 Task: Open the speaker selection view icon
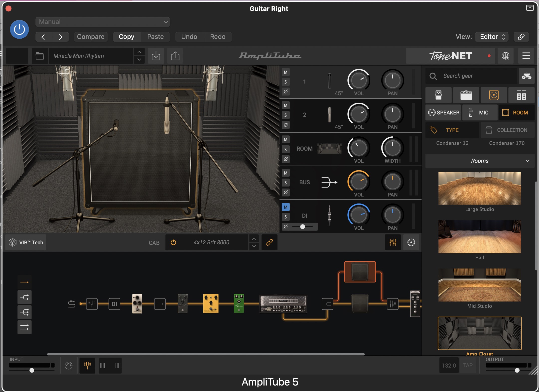411,242
